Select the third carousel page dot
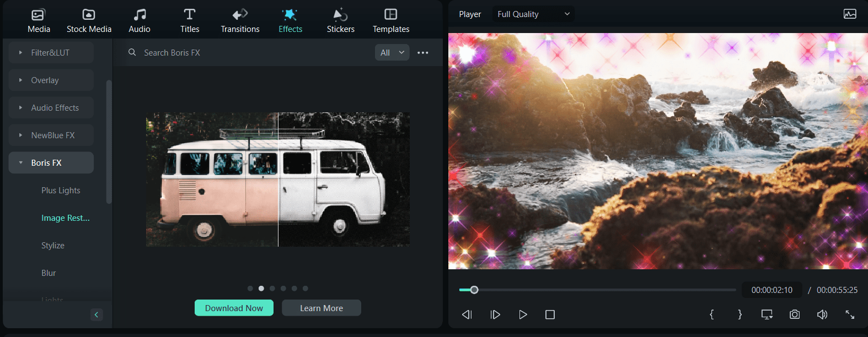 (x=272, y=289)
